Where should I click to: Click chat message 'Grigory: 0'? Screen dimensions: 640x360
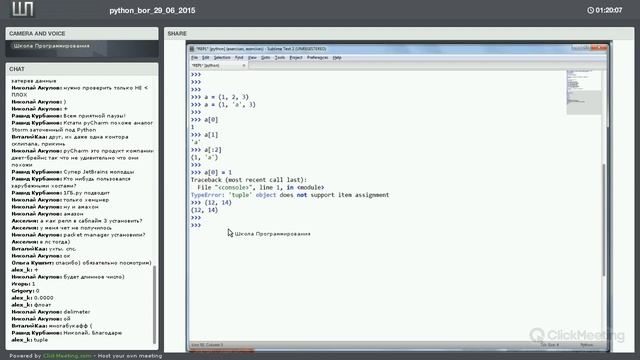25,291
